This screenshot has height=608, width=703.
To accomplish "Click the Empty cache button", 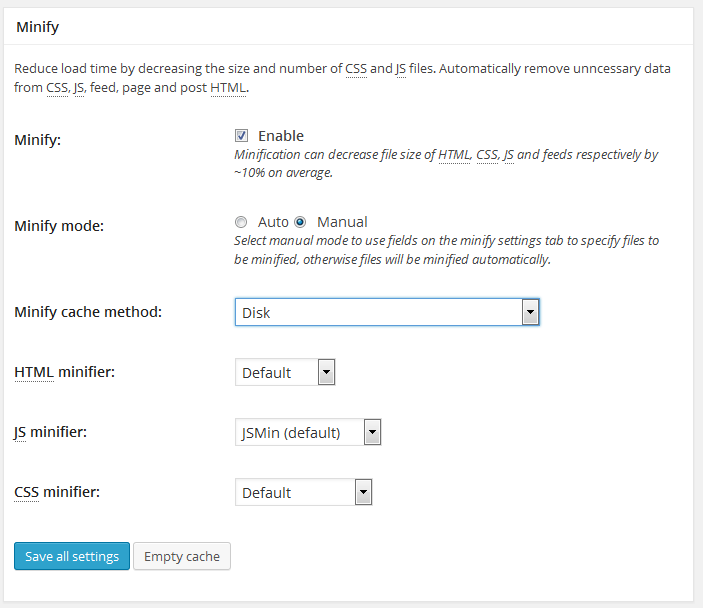I will [x=182, y=556].
